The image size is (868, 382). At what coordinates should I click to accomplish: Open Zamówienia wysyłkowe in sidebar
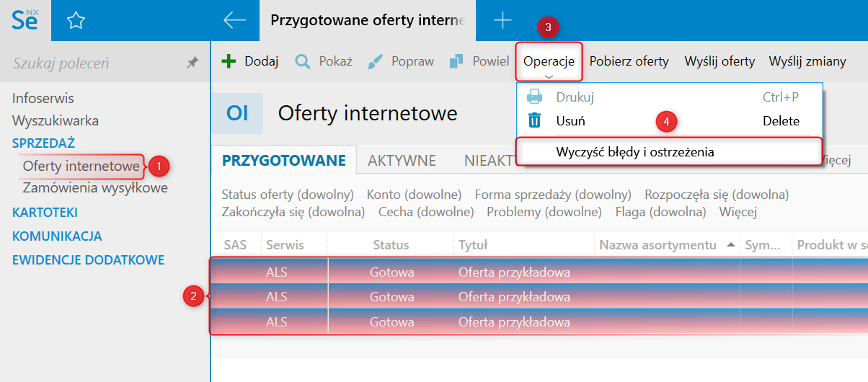pyautogui.click(x=95, y=188)
